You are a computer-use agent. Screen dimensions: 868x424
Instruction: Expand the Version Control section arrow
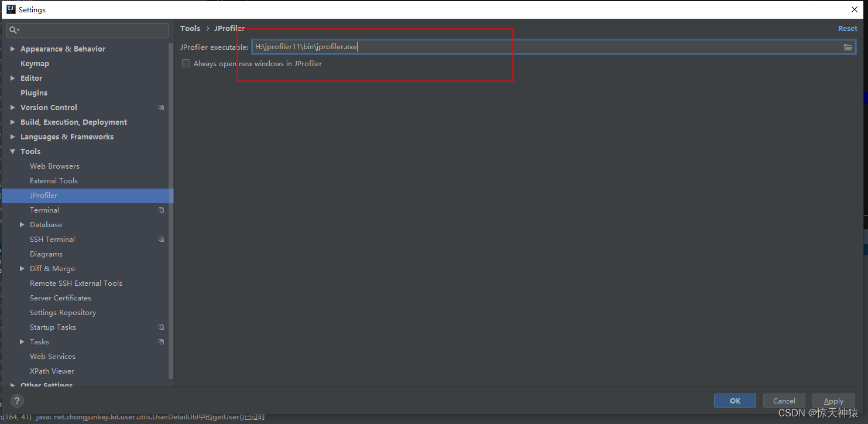tap(13, 108)
